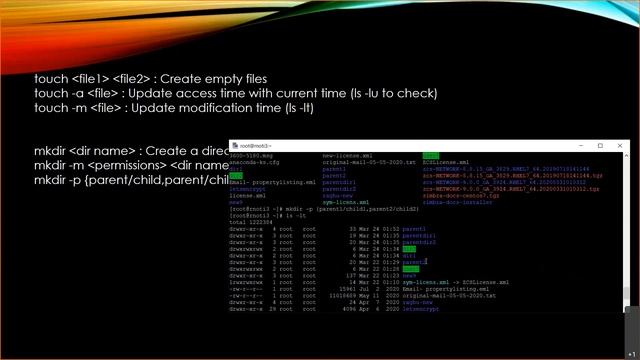The width and height of the screenshot is (640, 360).
Task: Click the slide line 'mkdir <dir name> : Create a direc'
Action: [131, 151]
